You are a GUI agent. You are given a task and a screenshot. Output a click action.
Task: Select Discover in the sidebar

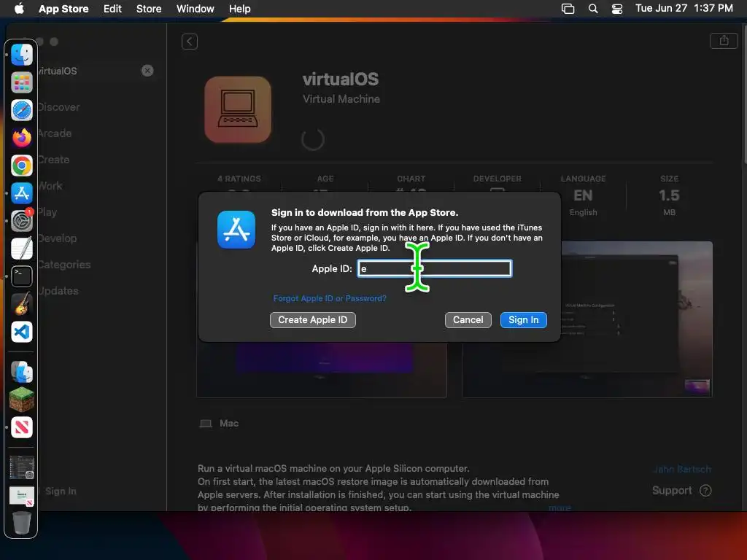coord(58,107)
